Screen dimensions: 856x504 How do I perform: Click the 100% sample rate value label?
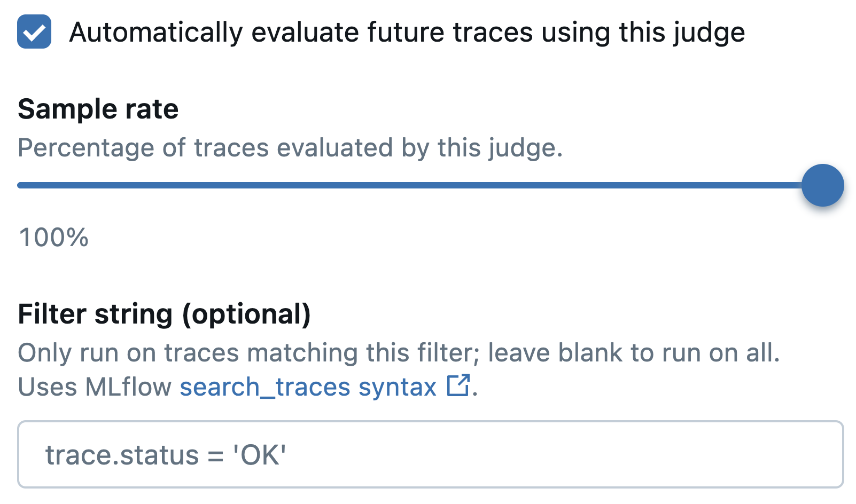click(x=52, y=237)
